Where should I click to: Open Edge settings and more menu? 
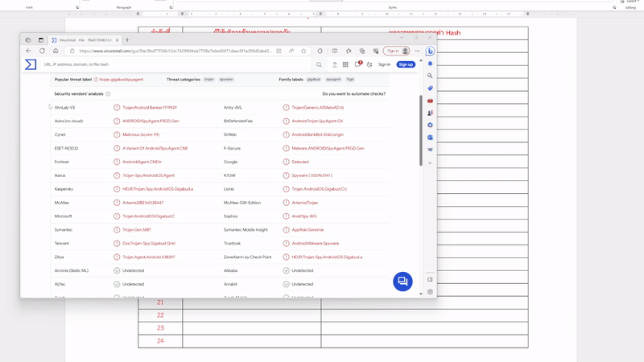point(417,51)
